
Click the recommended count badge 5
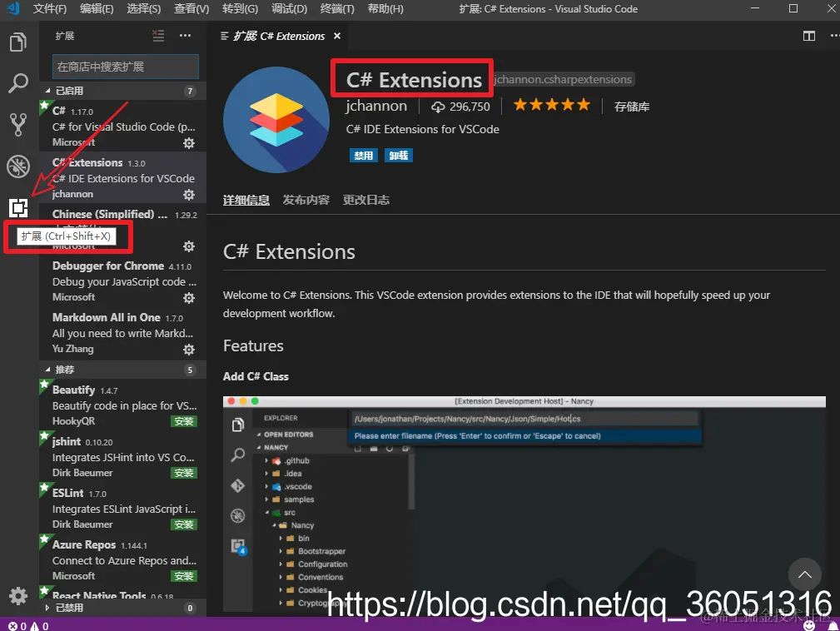click(190, 370)
